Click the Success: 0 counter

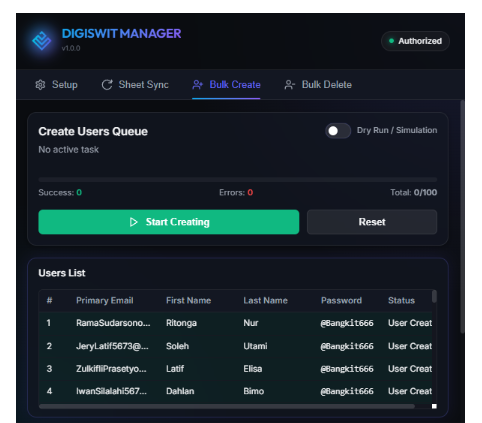click(x=60, y=193)
